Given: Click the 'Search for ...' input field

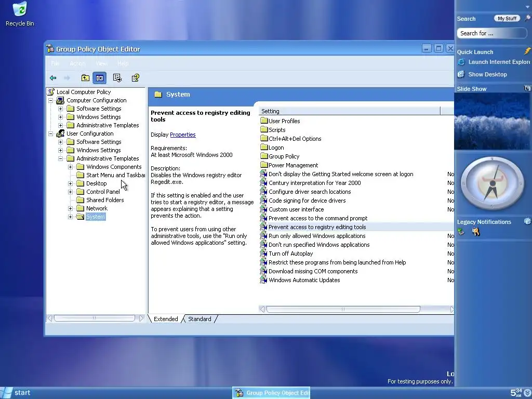Looking at the screenshot, I should 491,33.
